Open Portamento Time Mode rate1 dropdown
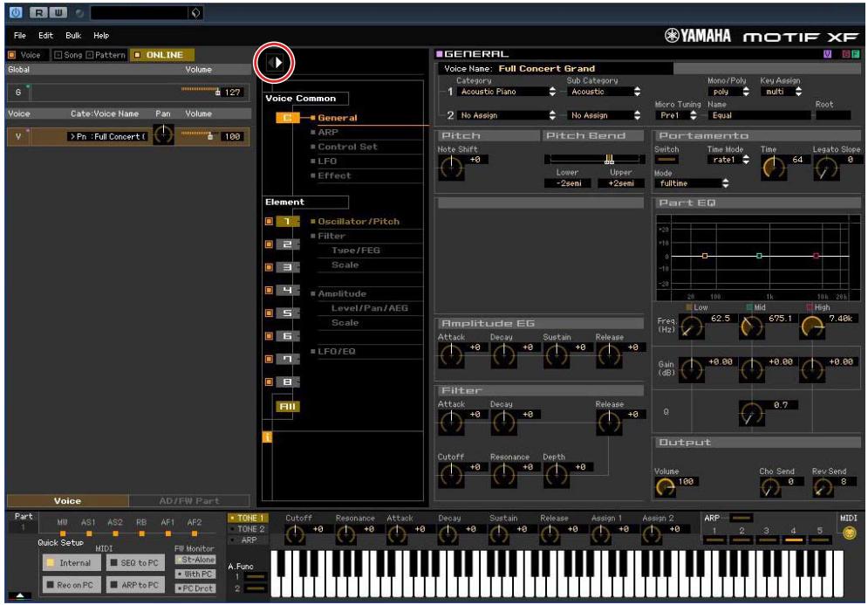Screen dimensions: 868x605 coord(728,160)
